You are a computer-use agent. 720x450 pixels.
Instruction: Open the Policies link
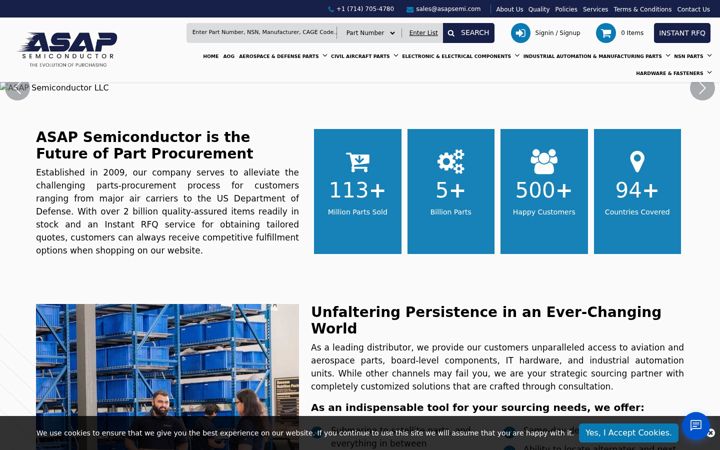(x=566, y=9)
